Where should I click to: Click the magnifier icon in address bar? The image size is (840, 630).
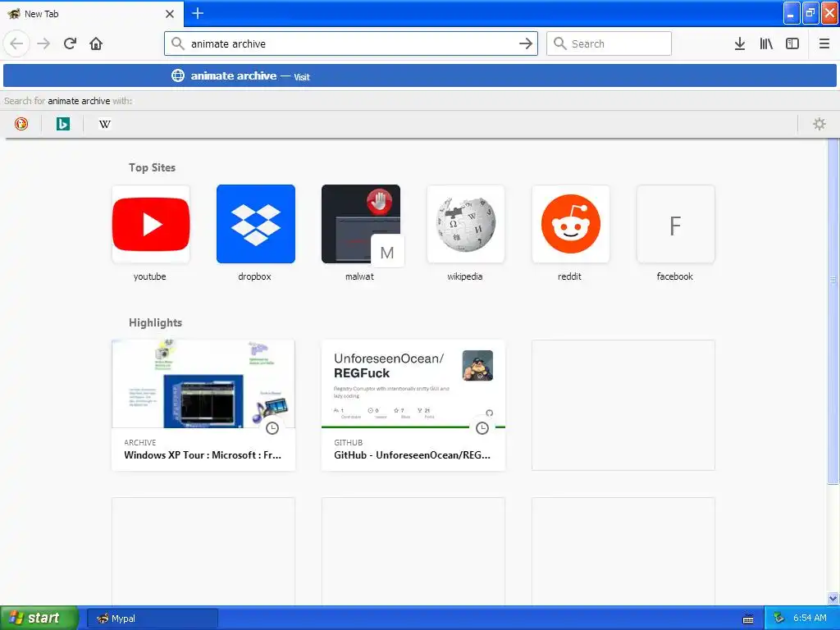coord(177,43)
